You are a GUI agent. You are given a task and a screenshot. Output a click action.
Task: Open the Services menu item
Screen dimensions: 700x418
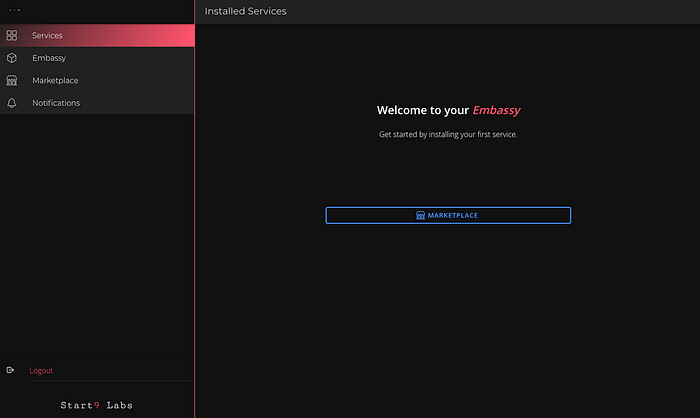(97, 35)
